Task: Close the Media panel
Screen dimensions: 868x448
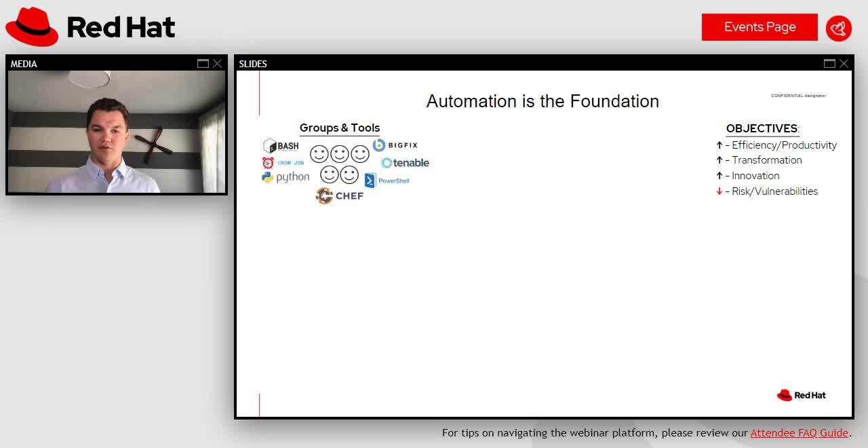Action: click(217, 64)
